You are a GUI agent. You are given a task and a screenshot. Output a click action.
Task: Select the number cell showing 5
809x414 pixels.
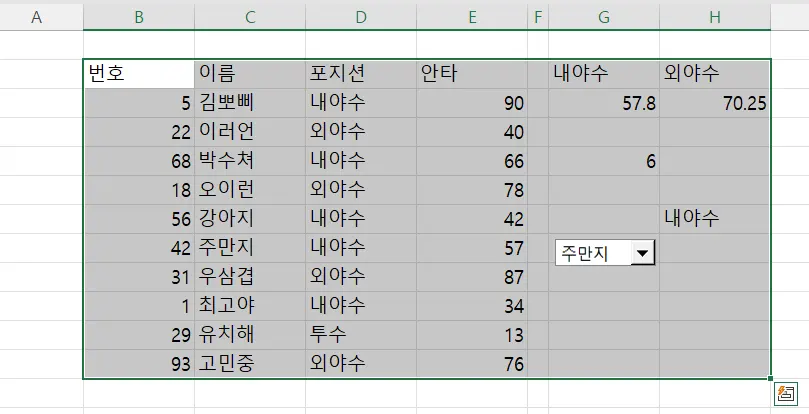coord(139,103)
